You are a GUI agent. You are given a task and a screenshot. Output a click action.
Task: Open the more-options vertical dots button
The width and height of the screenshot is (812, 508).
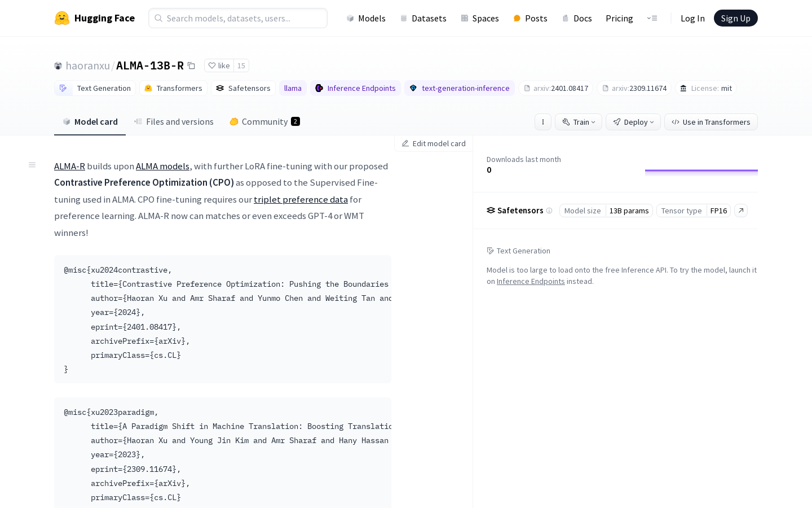(543, 122)
